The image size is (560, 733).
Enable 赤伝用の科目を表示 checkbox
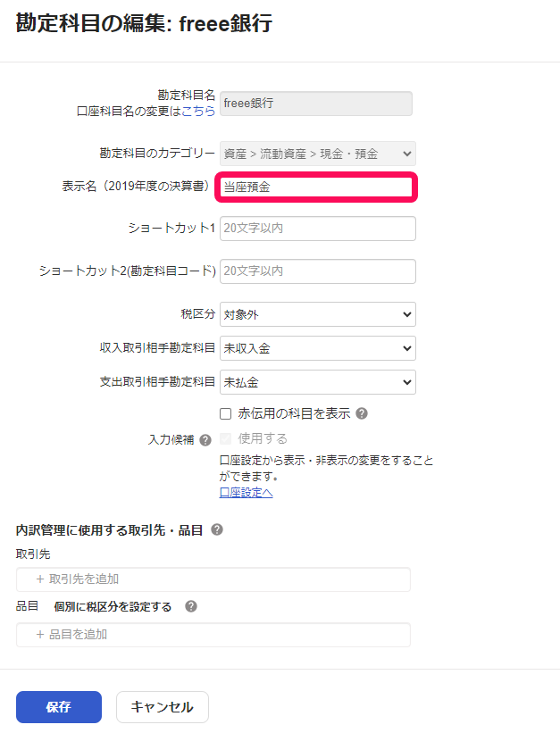(226, 413)
